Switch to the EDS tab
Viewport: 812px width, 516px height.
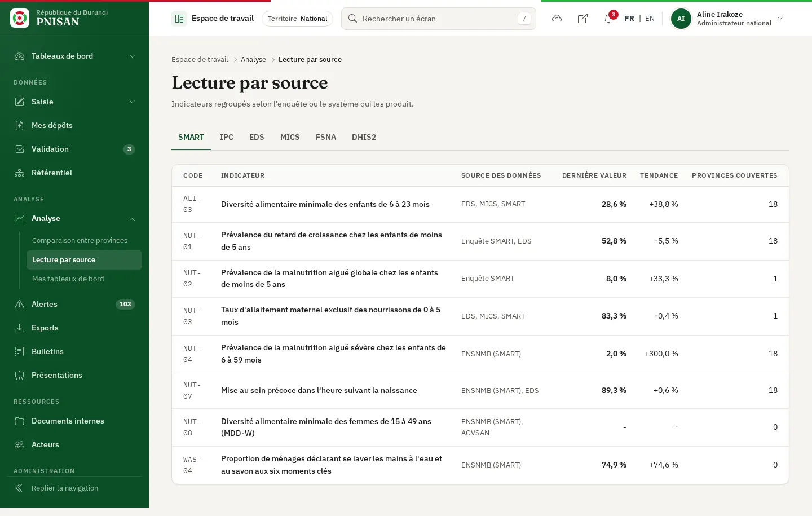click(257, 137)
